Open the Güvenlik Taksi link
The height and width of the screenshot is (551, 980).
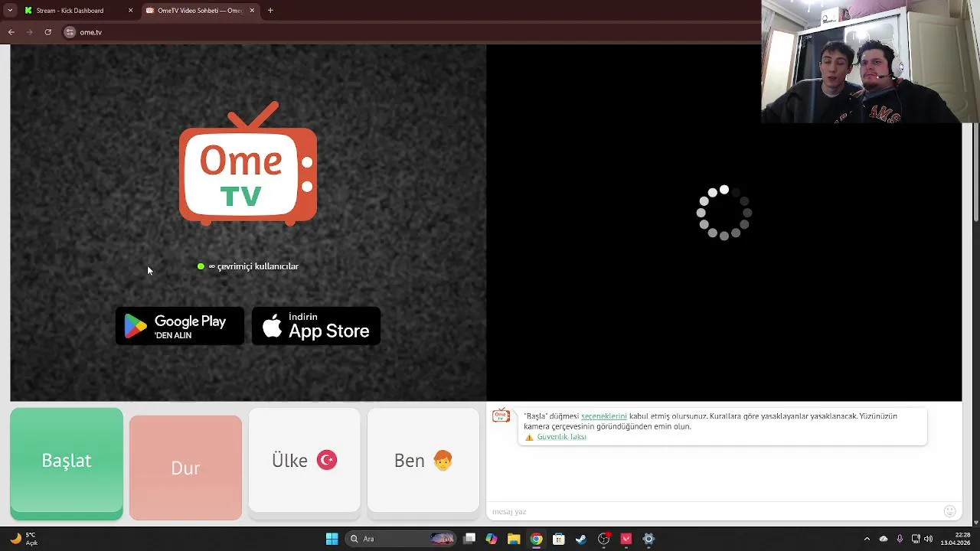pyautogui.click(x=561, y=437)
